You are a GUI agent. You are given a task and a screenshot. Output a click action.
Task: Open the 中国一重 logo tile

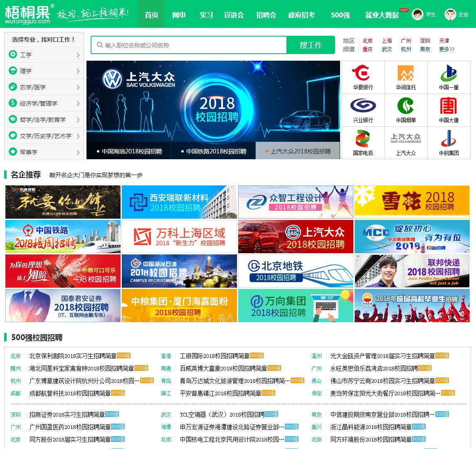449,77
